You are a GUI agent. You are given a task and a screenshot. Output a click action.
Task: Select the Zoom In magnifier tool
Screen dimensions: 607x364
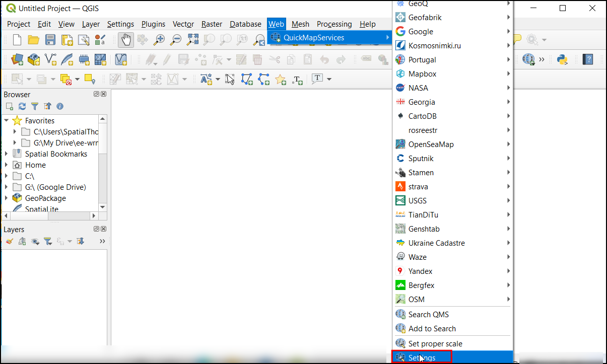point(159,40)
